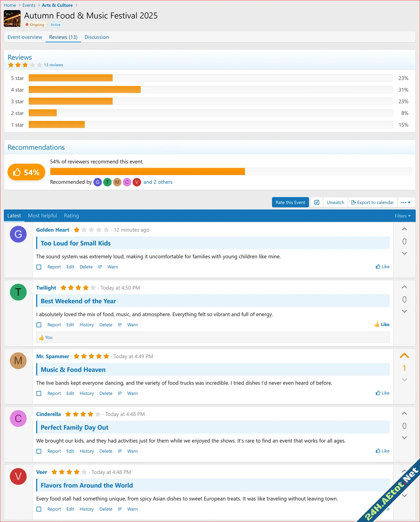Open the Discussion tab
The height and width of the screenshot is (522, 420).
point(97,37)
